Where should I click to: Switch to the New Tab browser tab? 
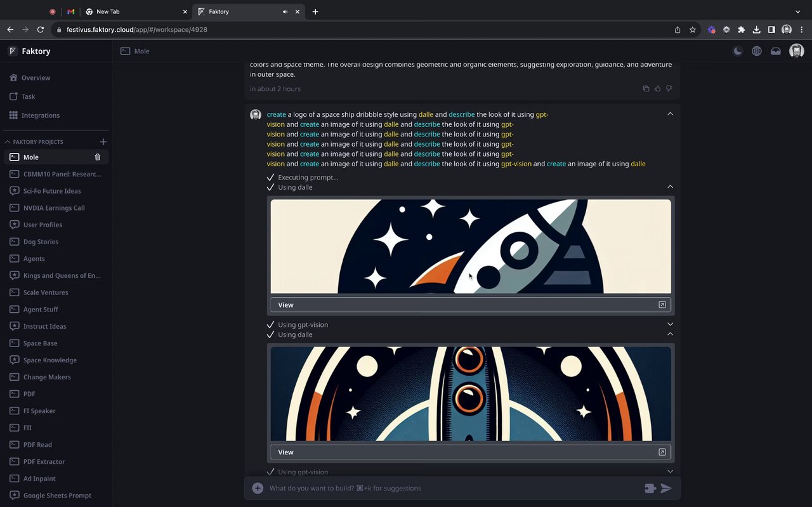click(x=136, y=11)
